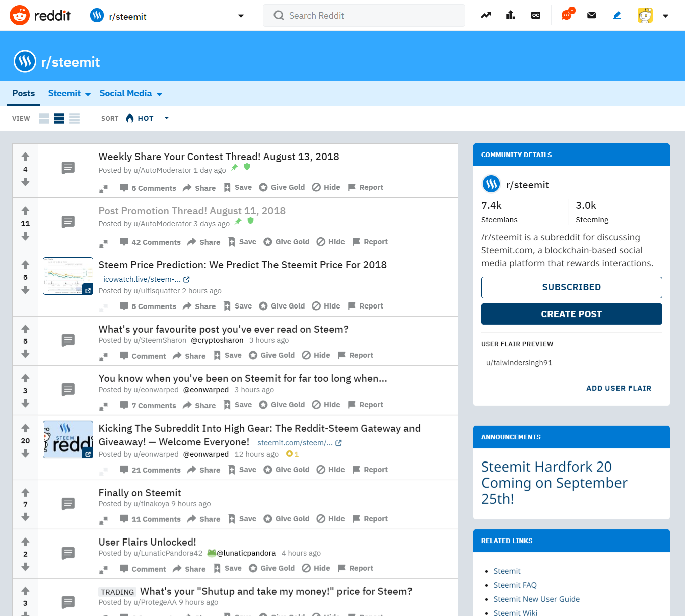Focus the Search Reddit field
Viewport: 685px width, 616px height.
click(364, 16)
